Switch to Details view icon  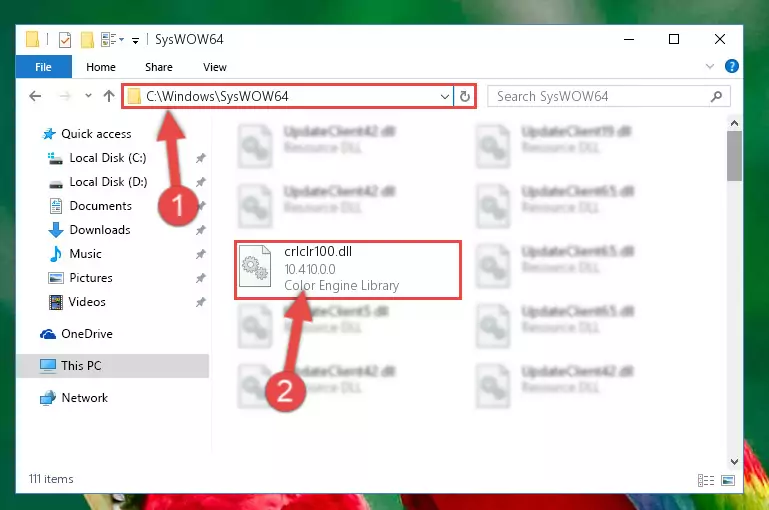pos(706,480)
